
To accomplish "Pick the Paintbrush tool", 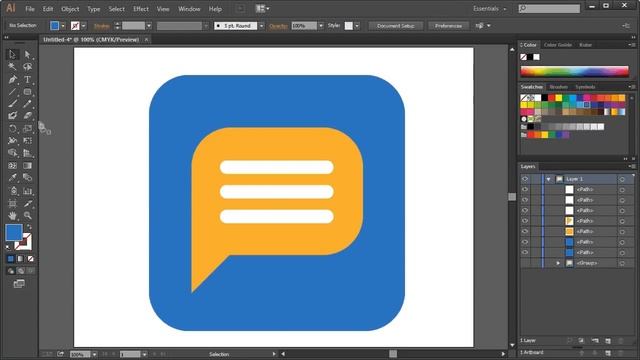I will point(12,104).
